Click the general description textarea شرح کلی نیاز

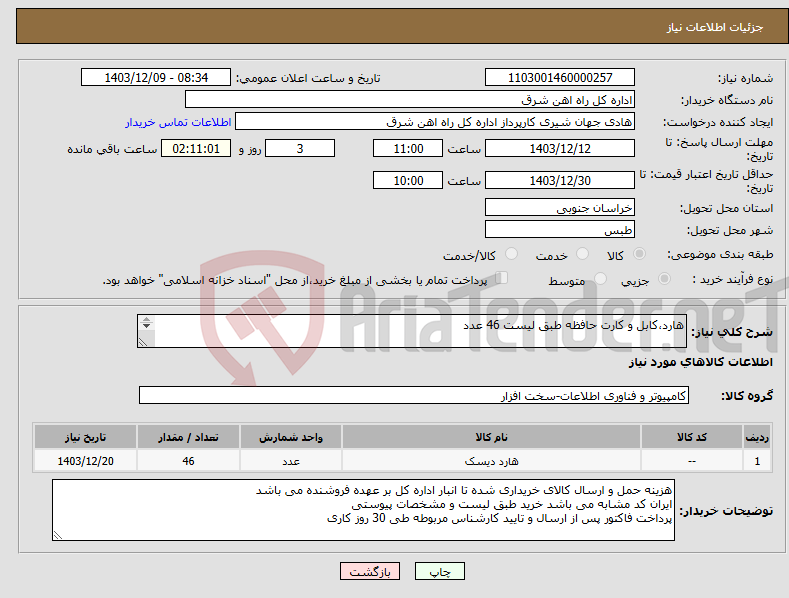click(412, 331)
